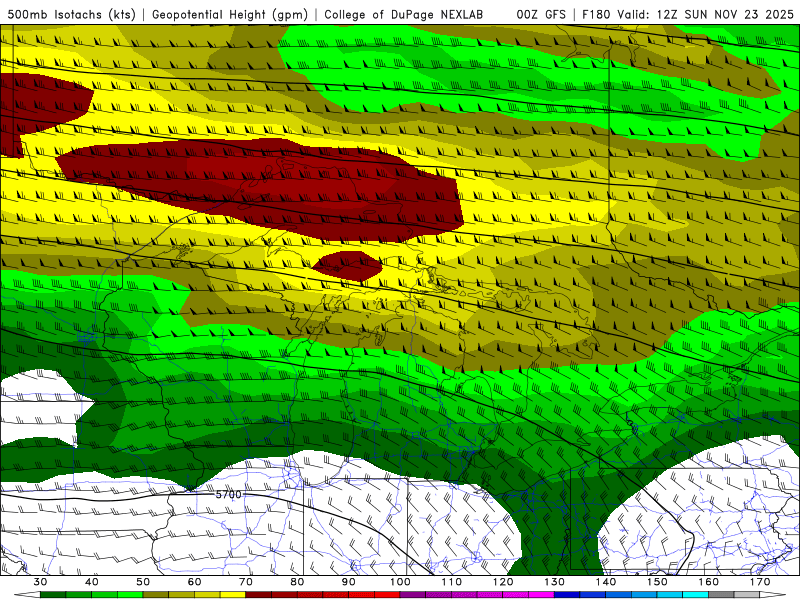Screen dimensions: 800x600
Task: Click the "F180" forecast hour text
Action: (x=597, y=14)
